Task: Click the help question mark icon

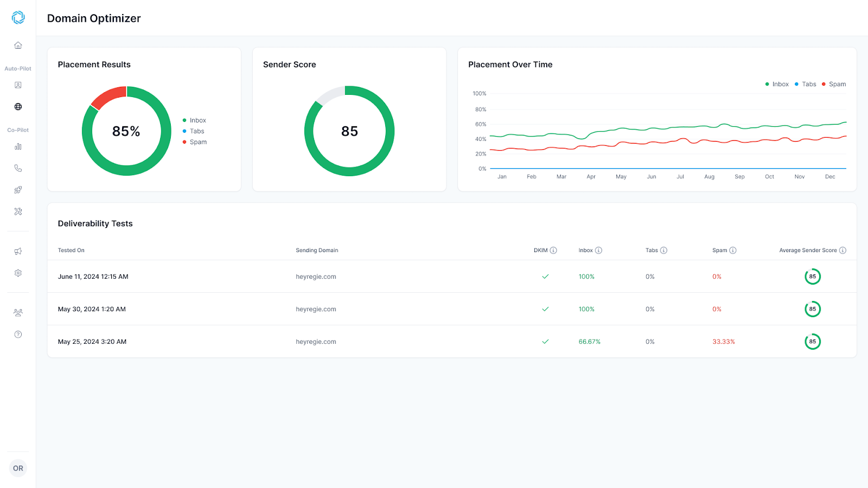Action: [18, 335]
